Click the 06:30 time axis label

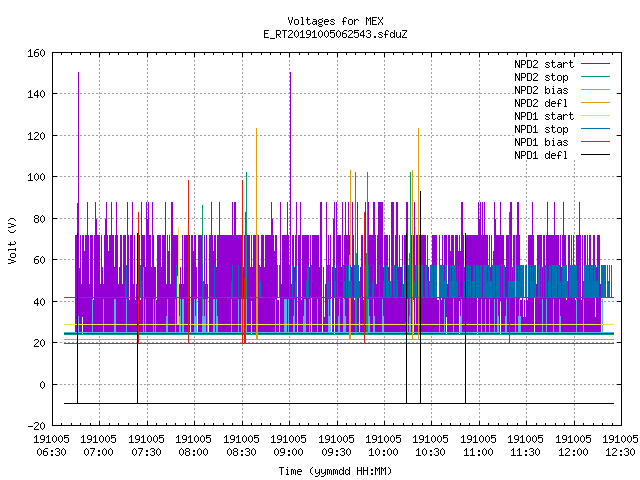coord(51,452)
